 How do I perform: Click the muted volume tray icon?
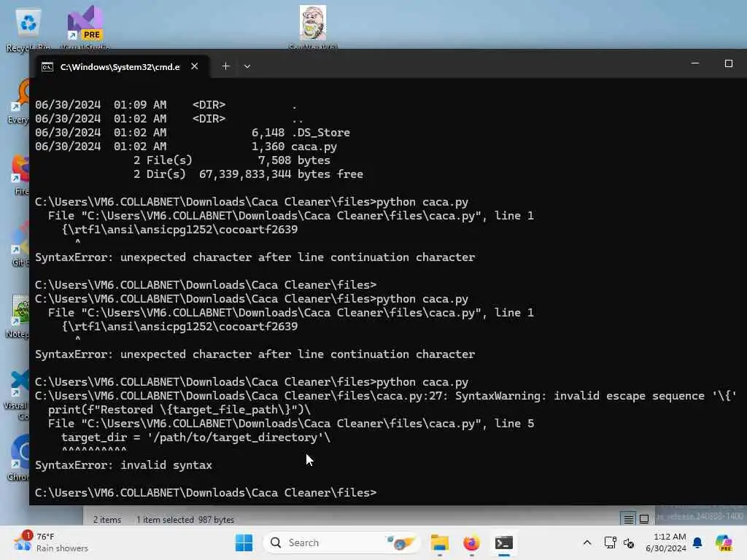pos(629,542)
